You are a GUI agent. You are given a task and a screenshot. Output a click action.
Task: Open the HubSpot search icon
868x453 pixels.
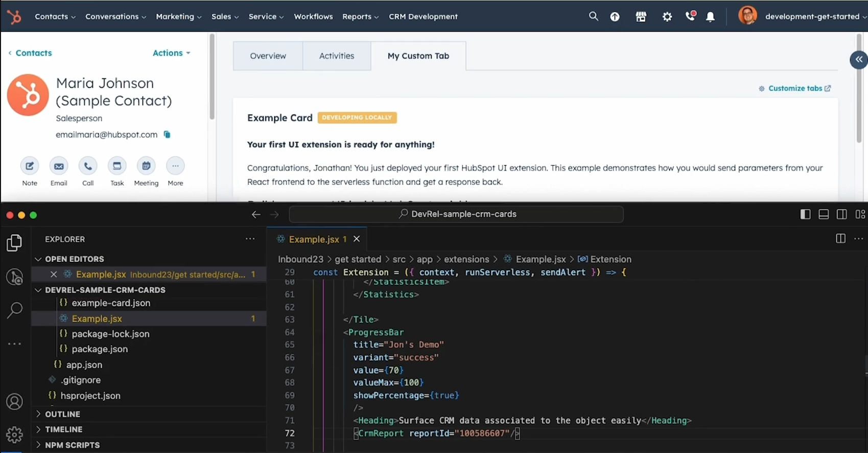pos(593,16)
